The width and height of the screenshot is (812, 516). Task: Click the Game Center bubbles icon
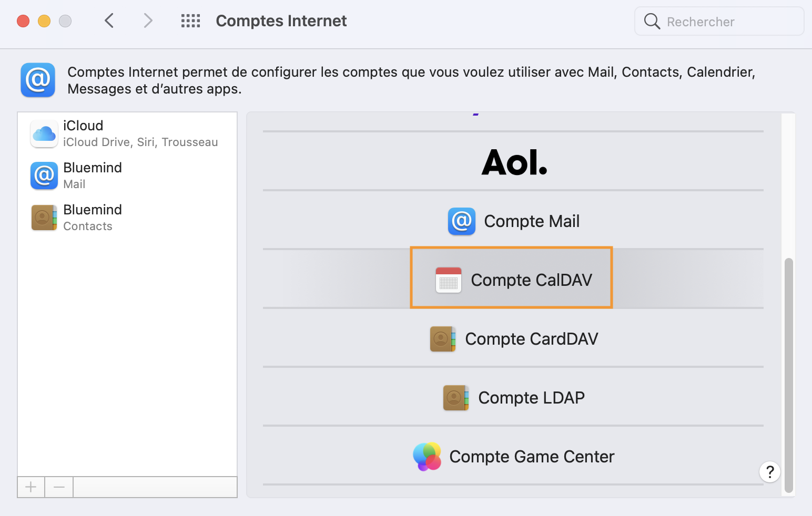(x=427, y=457)
